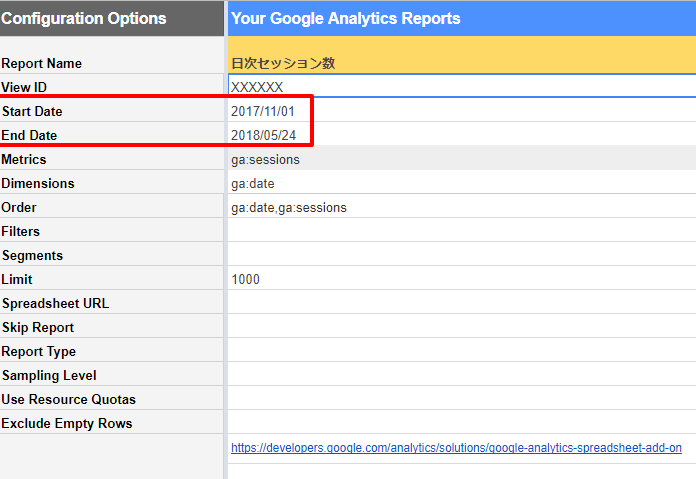Click the Dimensions value ga:date
Viewport: 696px width, 479px height.
[252, 183]
